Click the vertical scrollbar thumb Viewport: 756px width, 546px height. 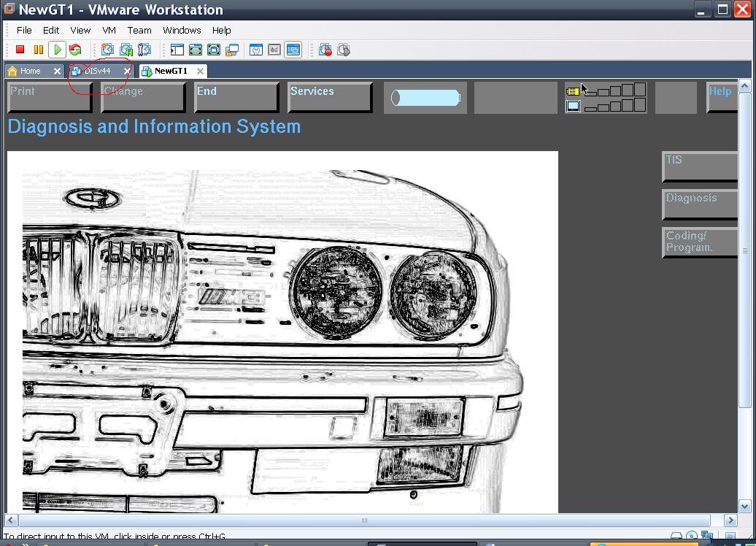click(x=745, y=251)
